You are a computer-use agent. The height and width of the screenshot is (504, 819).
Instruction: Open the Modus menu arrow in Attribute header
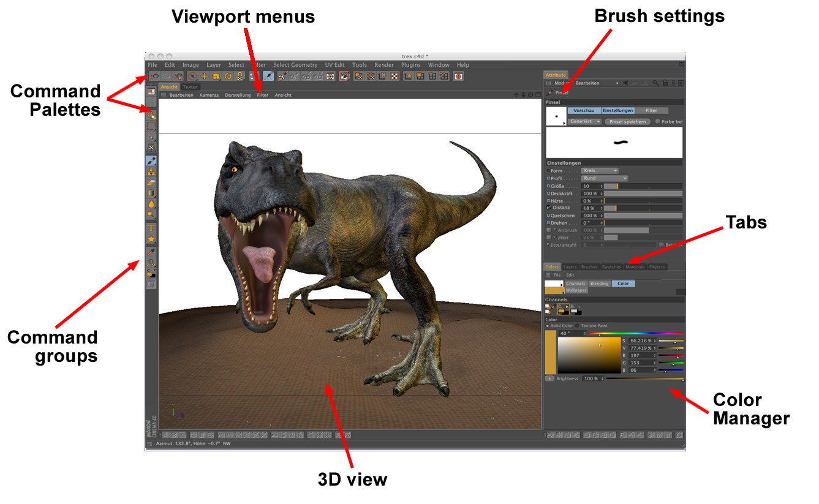617,83
